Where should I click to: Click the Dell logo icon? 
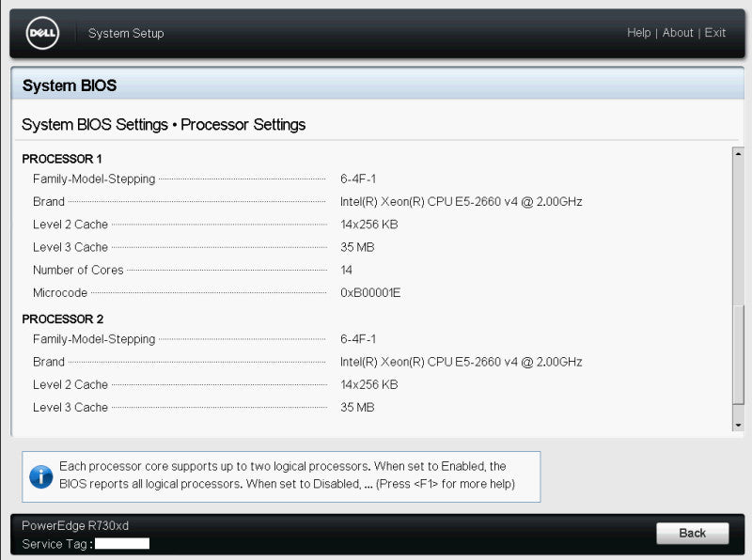click(42, 33)
